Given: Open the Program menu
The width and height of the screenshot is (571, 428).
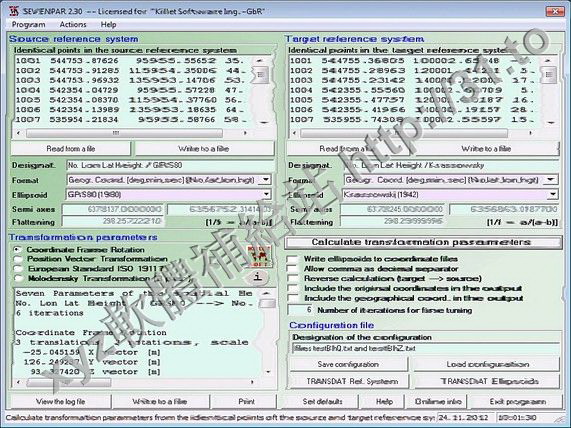Looking at the screenshot, I should pos(28,24).
